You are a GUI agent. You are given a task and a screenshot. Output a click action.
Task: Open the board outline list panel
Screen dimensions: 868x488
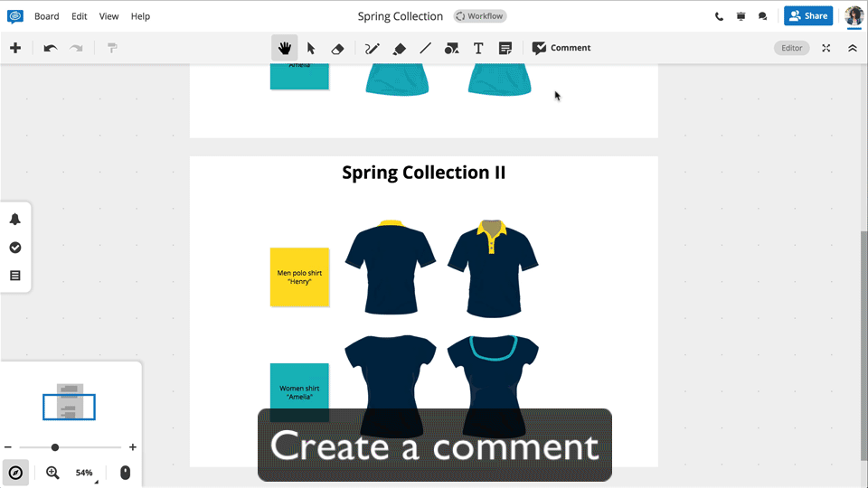(15, 276)
